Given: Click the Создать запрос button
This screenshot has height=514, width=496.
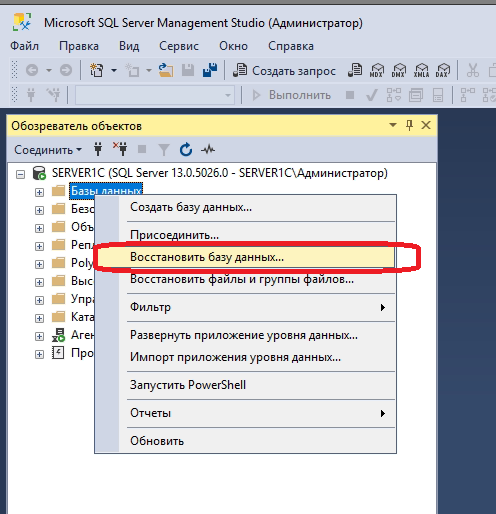Looking at the screenshot, I should point(284,70).
